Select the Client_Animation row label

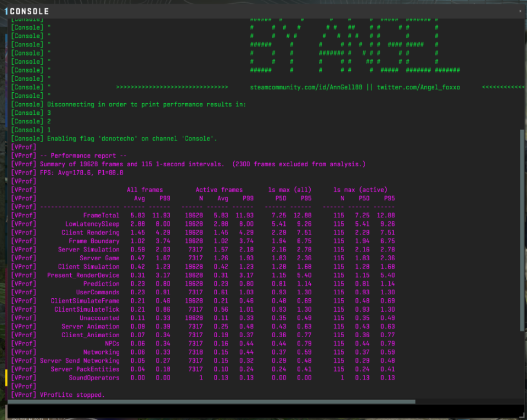91,335
